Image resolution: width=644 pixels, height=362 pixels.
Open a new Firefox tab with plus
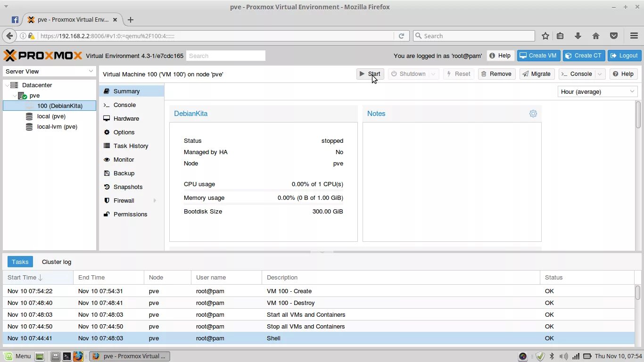point(131,20)
